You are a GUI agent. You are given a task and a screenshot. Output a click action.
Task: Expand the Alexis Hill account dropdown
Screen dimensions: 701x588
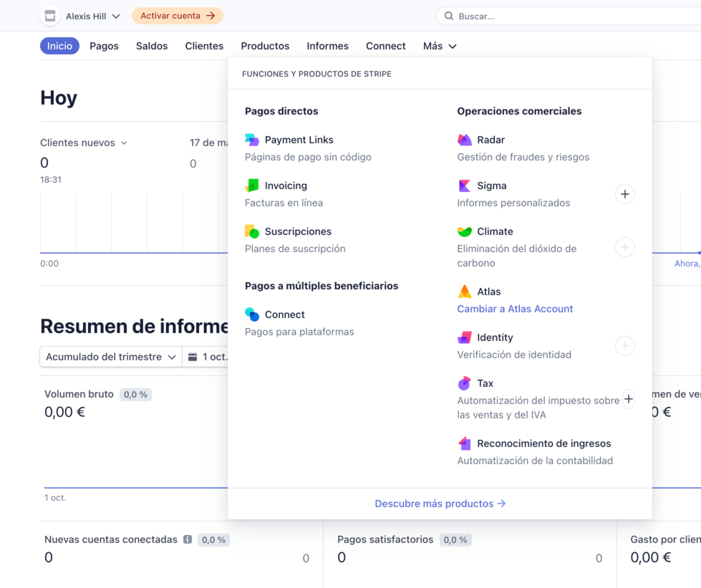pyautogui.click(x=82, y=16)
